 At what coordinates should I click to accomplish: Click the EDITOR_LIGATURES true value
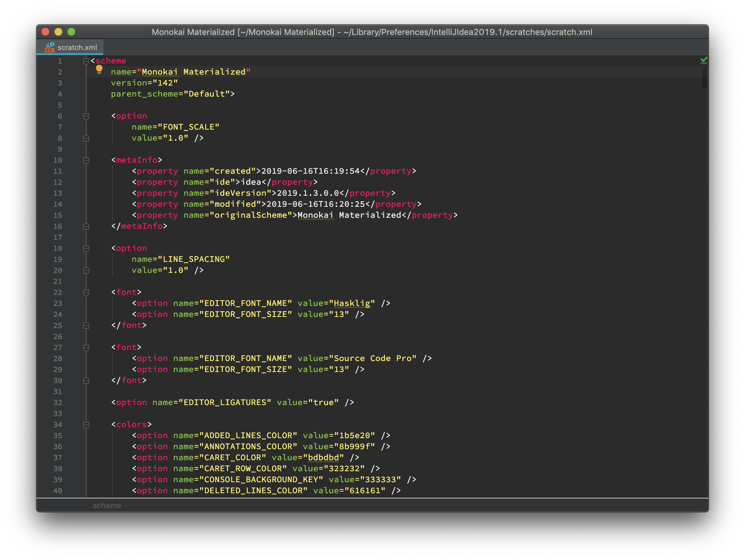click(323, 402)
